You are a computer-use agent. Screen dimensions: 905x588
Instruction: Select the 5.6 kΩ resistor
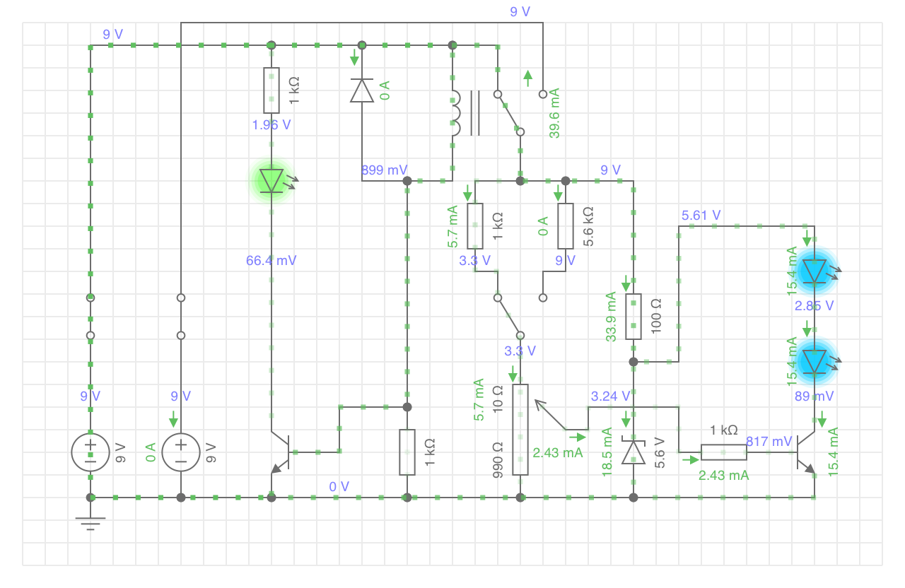click(566, 226)
